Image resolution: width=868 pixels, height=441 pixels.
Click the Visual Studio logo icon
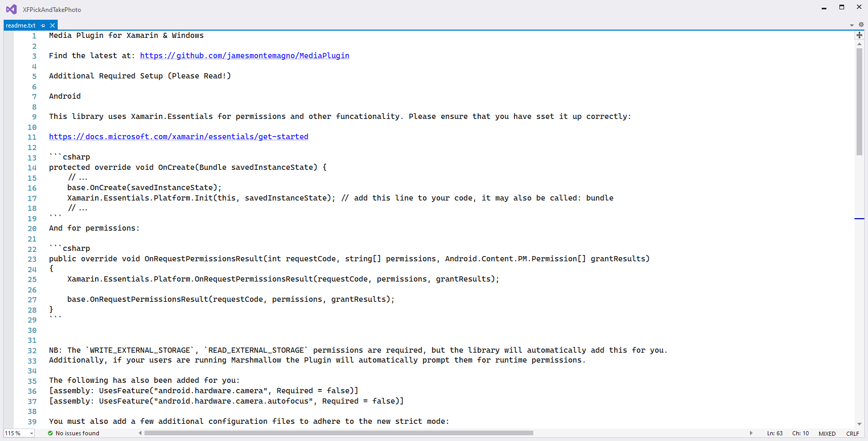click(11, 9)
